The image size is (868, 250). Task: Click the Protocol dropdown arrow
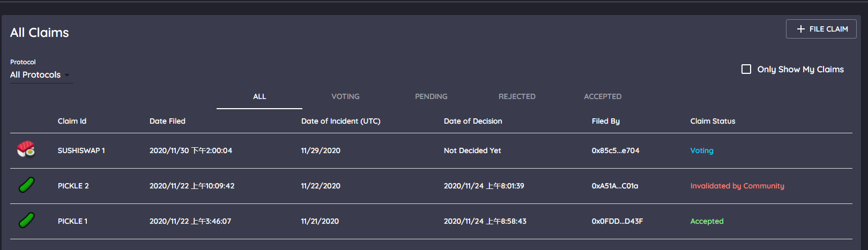point(67,75)
